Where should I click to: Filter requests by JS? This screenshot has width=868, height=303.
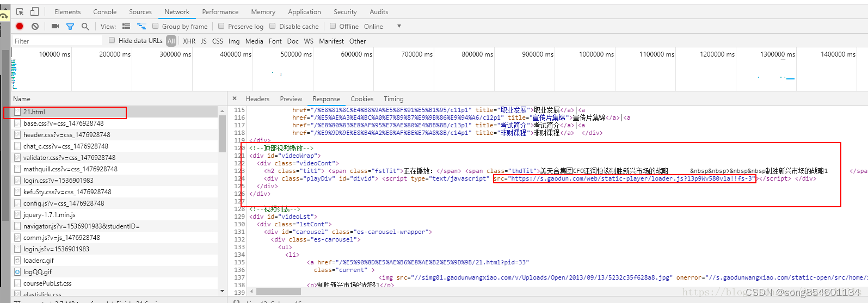[204, 41]
